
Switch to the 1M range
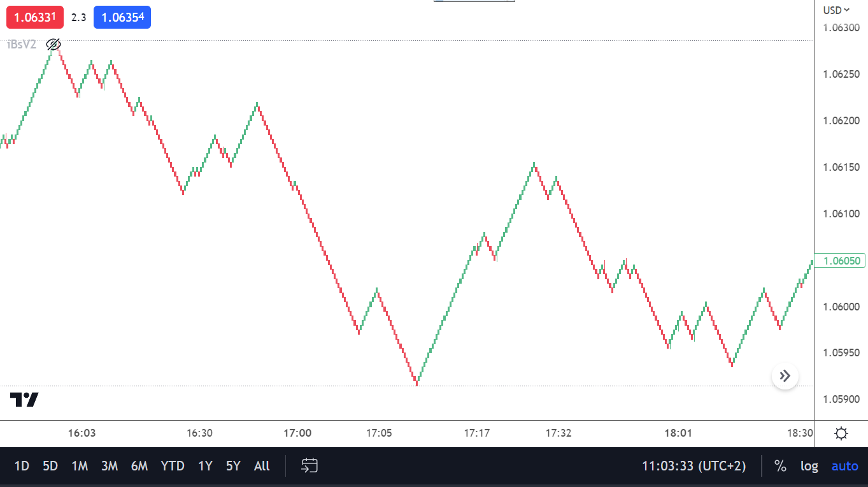click(80, 466)
